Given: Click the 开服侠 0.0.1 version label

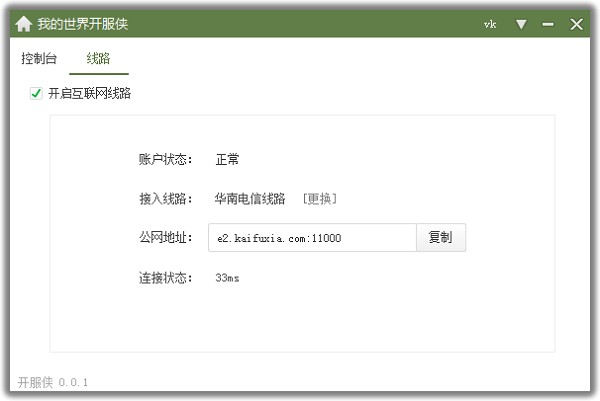Looking at the screenshot, I should [x=53, y=382].
